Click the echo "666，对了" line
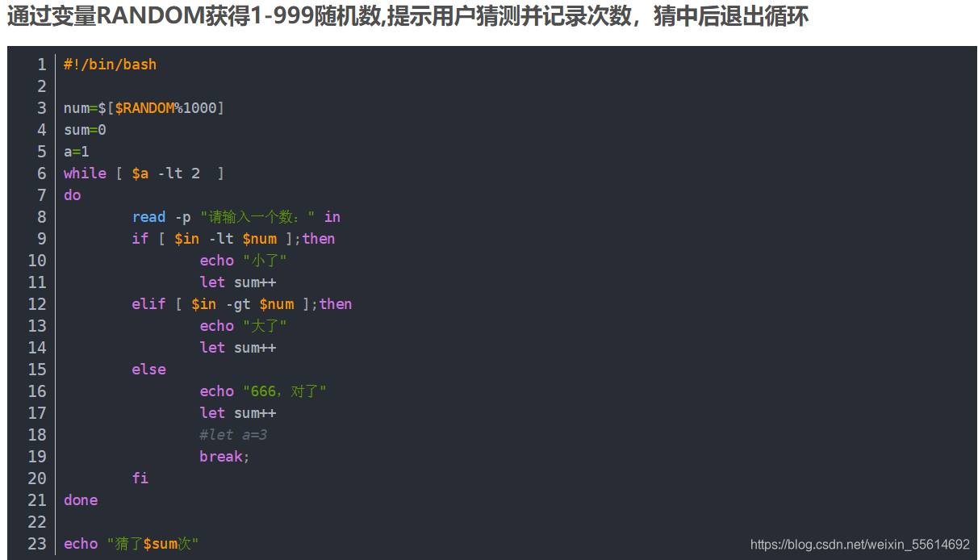The image size is (978, 560). tap(263, 391)
